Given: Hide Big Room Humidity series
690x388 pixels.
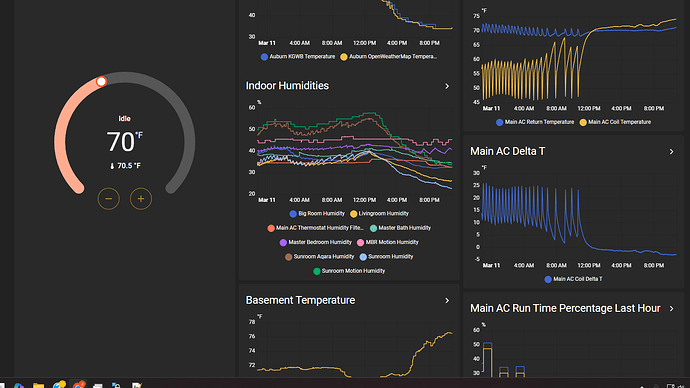Looking at the screenshot, I should [317, 214].
